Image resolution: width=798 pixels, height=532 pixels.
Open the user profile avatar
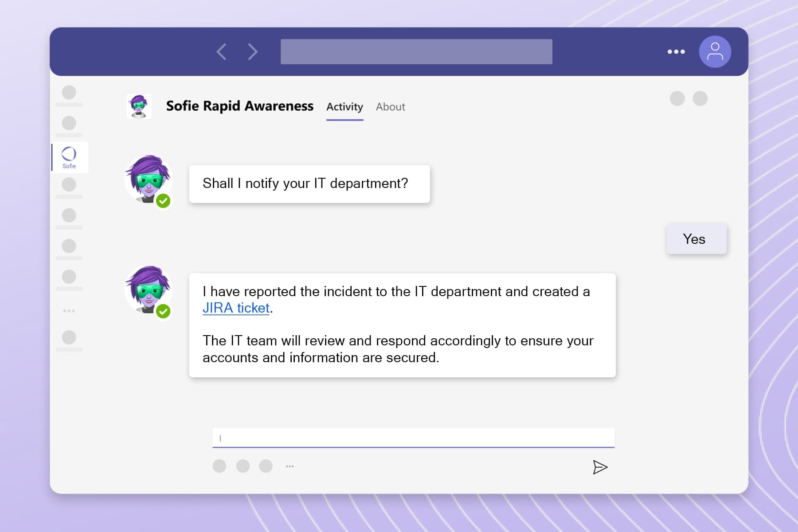click(715, 51)
